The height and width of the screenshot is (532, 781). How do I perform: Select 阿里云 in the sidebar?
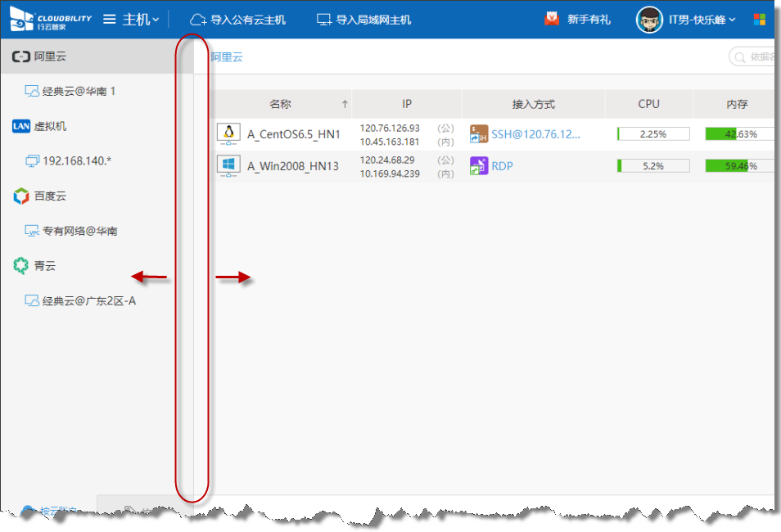(x=97, y=56)
